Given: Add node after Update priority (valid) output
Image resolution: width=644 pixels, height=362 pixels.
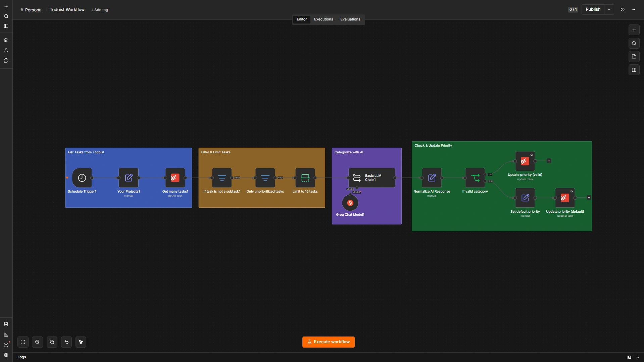Looking at the screenshot, I should (x=549, y=161).
